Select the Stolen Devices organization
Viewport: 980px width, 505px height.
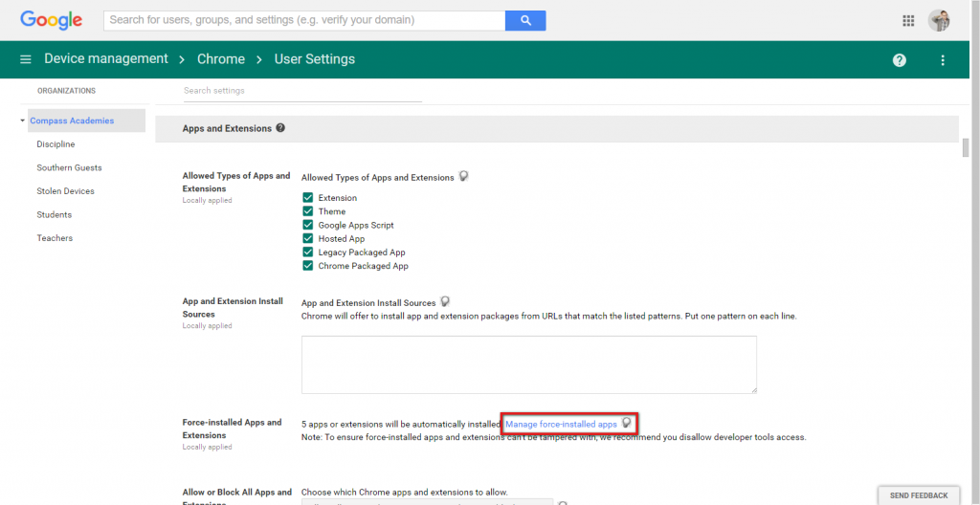pos(66,191)
